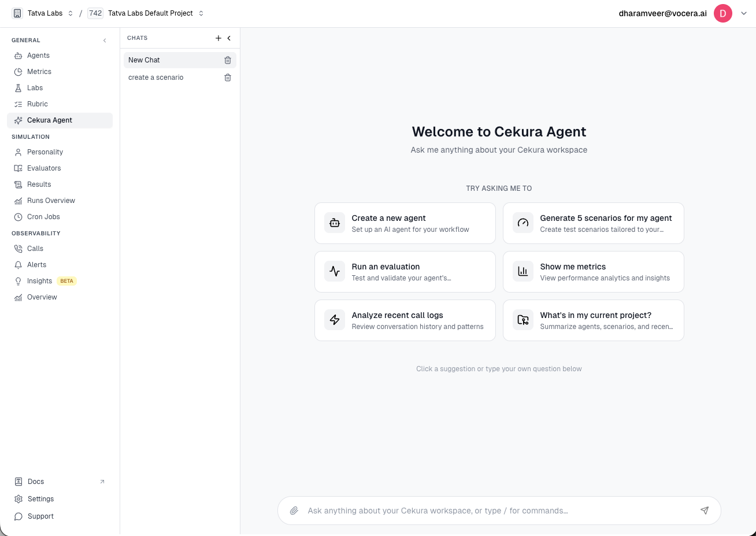Open Cron Jobs
Screen dimensions: 756x536
60,217
